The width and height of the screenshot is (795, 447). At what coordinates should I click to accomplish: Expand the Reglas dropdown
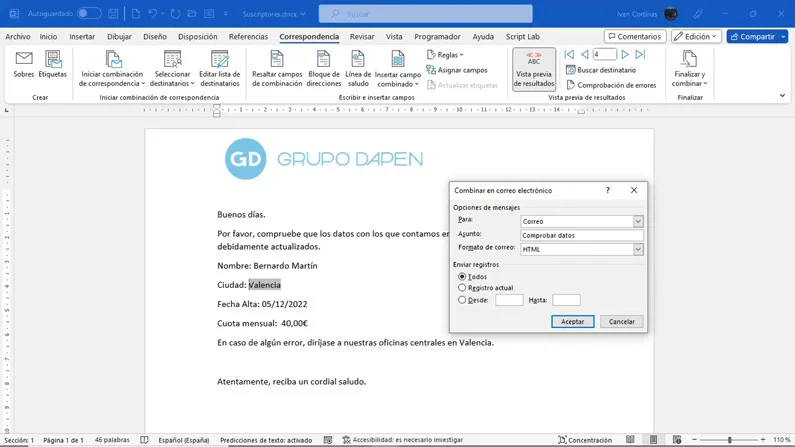pyautogui.click(x=445, y=55)
